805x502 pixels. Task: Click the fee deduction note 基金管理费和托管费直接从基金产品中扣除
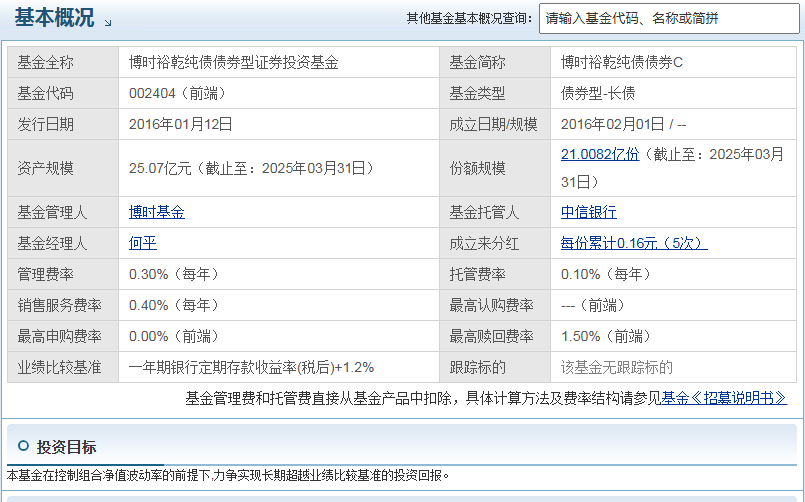click(x=318, y=398)
